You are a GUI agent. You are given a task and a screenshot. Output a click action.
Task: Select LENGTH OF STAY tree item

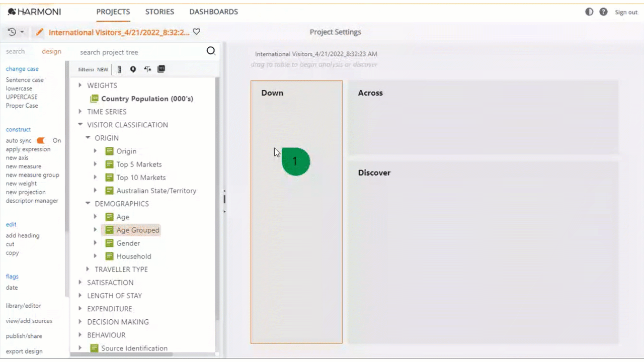coord(114,296)
